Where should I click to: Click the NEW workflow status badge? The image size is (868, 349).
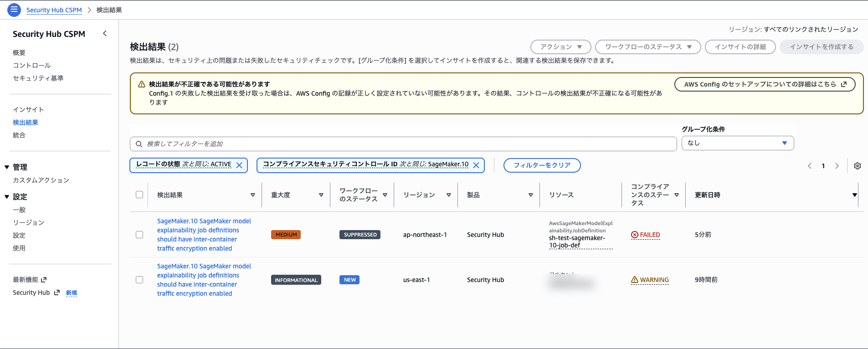pyautogui.click(x=349, y=280)
